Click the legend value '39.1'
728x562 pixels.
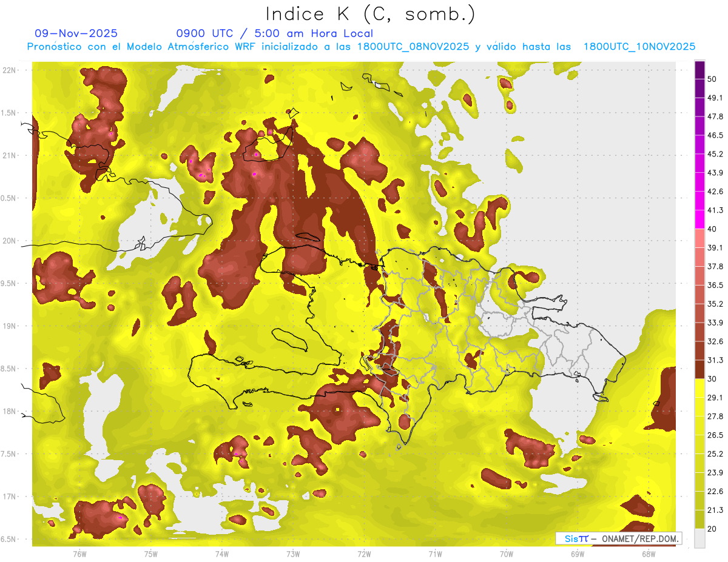pos(715,247)
